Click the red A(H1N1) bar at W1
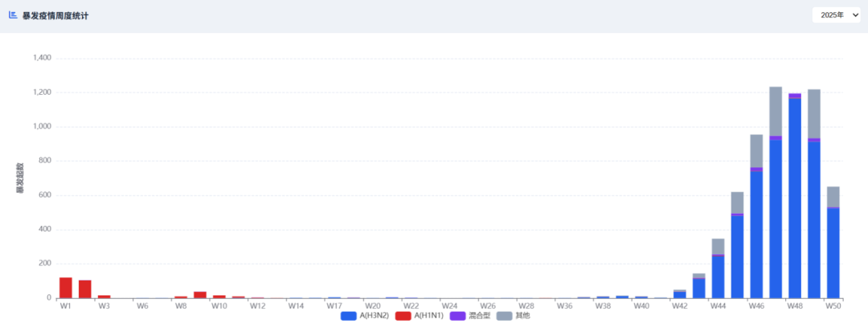Screen dimensions: 868x332 [x=66, y=288]
